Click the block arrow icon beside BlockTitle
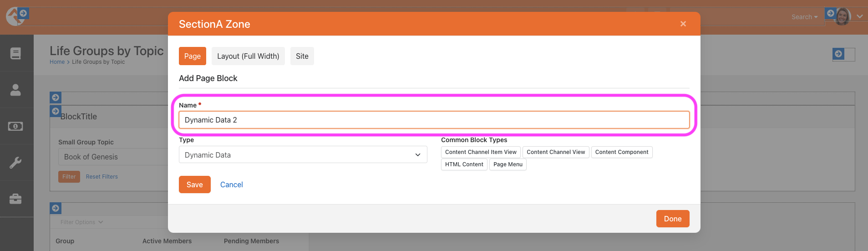This screenshot has width=868, height=251. (56, 111)
